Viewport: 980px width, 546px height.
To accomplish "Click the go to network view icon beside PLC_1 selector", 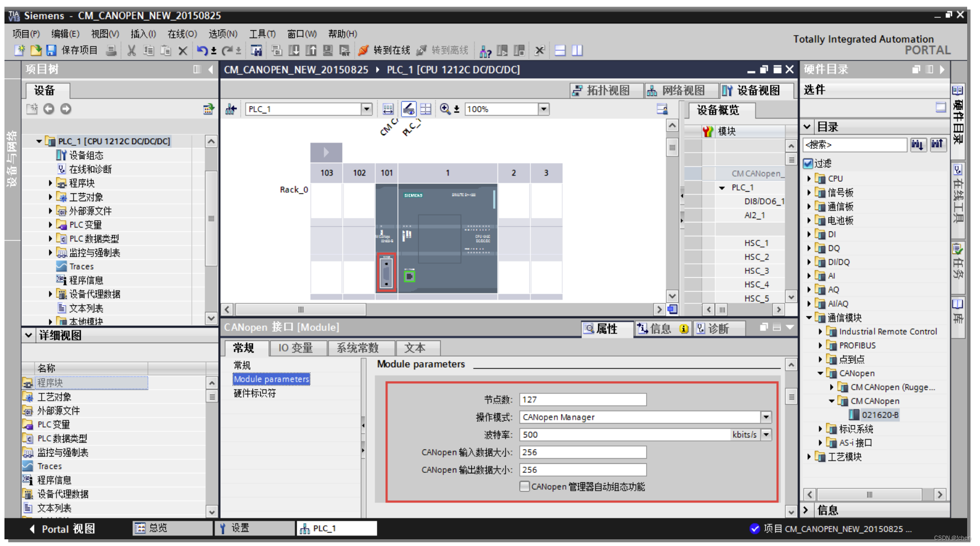I will click(231, 109).
